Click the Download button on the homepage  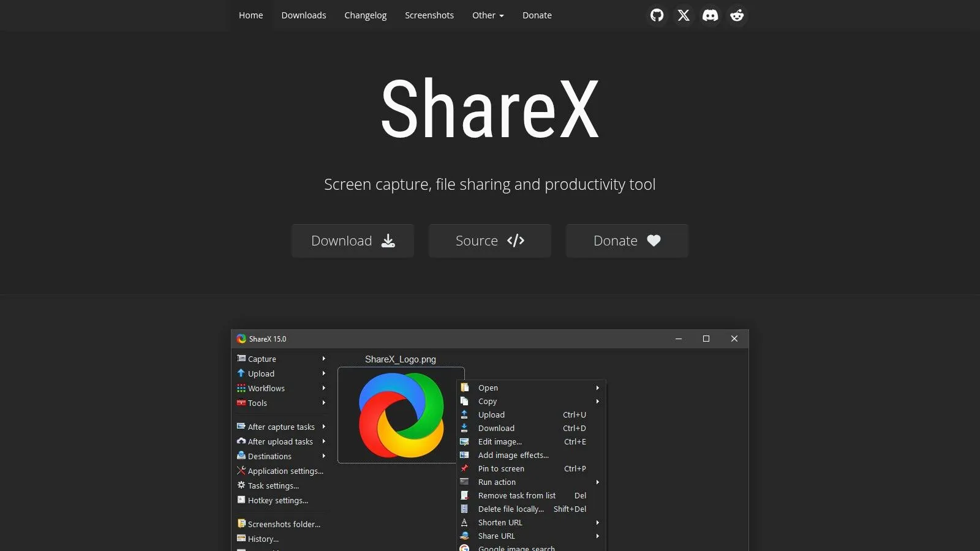click(352, 241)
